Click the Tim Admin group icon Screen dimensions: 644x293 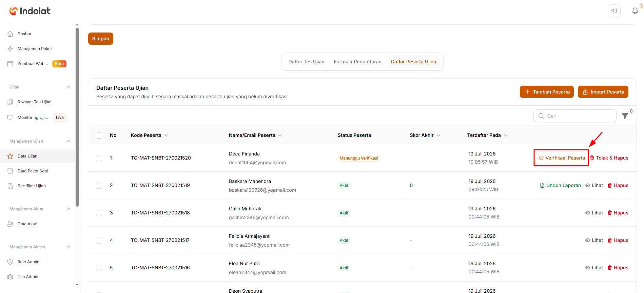[10, 277]
